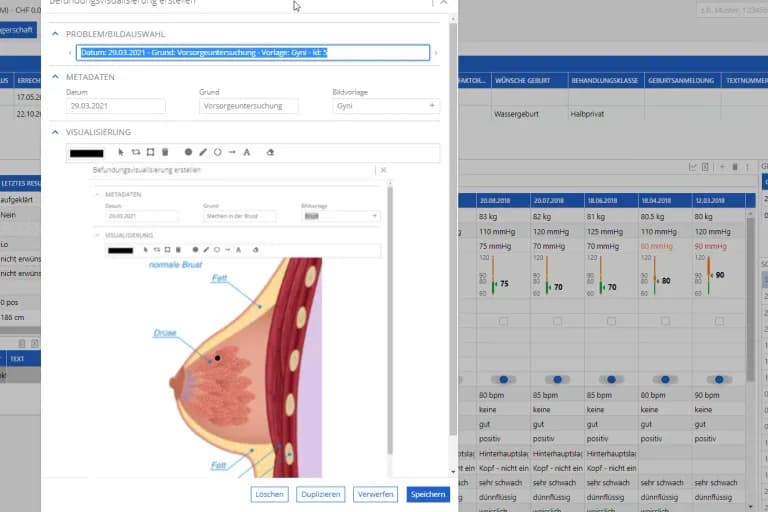Click the dialog scrollbar's down arrow
768x512 pixels.
(x=453, y=472)
